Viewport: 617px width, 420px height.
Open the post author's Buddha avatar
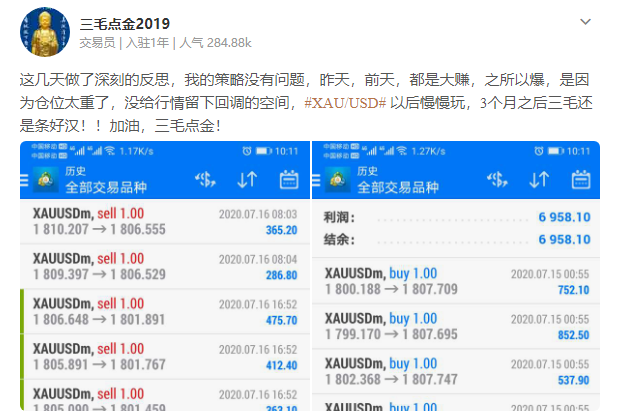(x=45, y=32)
